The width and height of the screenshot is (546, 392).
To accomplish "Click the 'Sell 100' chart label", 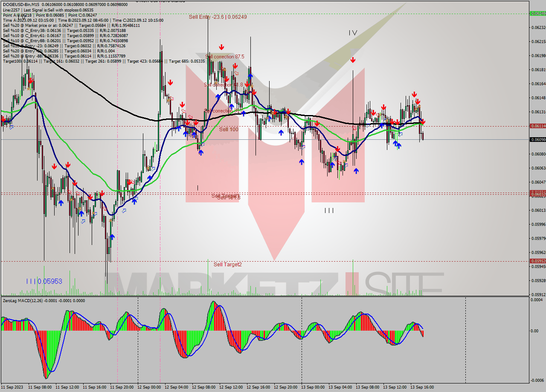I will pos(229,129).
